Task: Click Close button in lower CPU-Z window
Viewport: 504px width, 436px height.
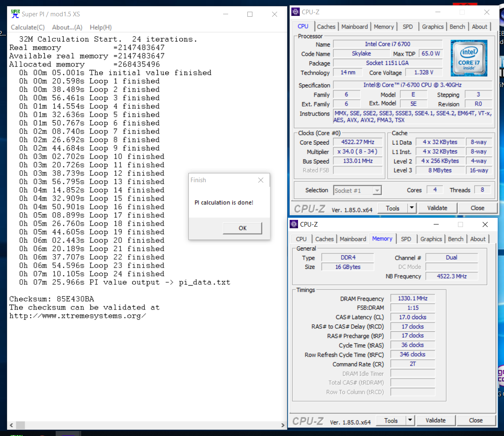Action: 476,421
